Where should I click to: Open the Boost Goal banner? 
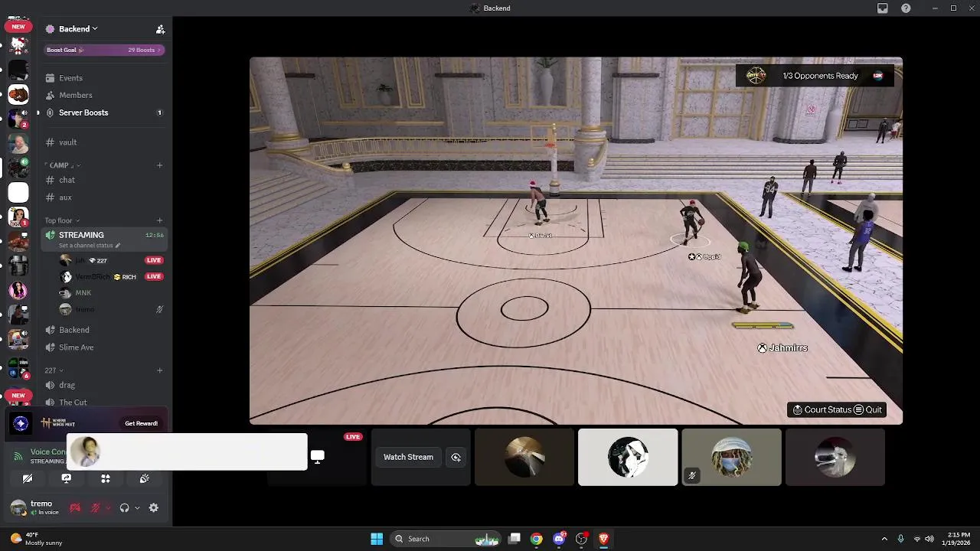tap(104, 50)
